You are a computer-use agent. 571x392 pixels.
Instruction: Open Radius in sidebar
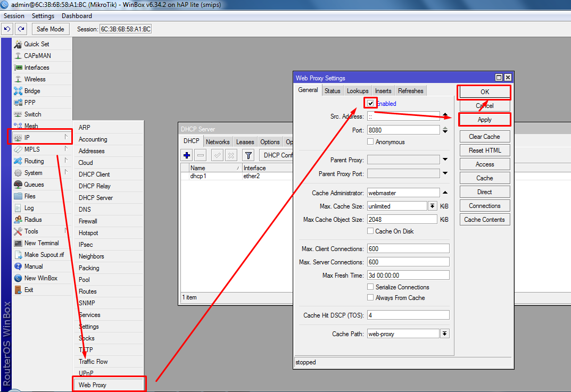pyautogui.click(x=33, y=220)
